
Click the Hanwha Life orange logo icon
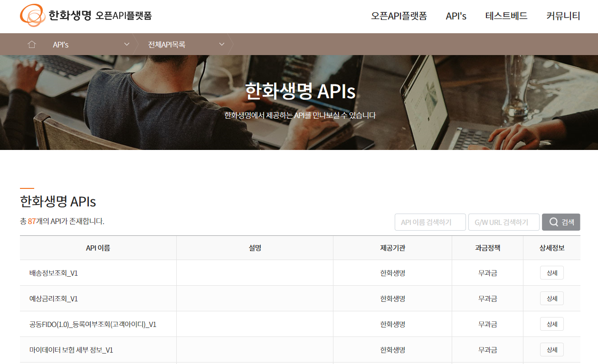pos(32,15)
